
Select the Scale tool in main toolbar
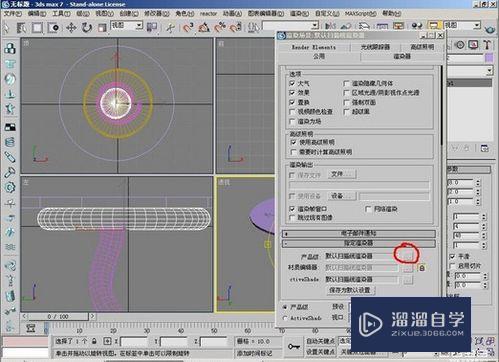click(x=102, y=28)
